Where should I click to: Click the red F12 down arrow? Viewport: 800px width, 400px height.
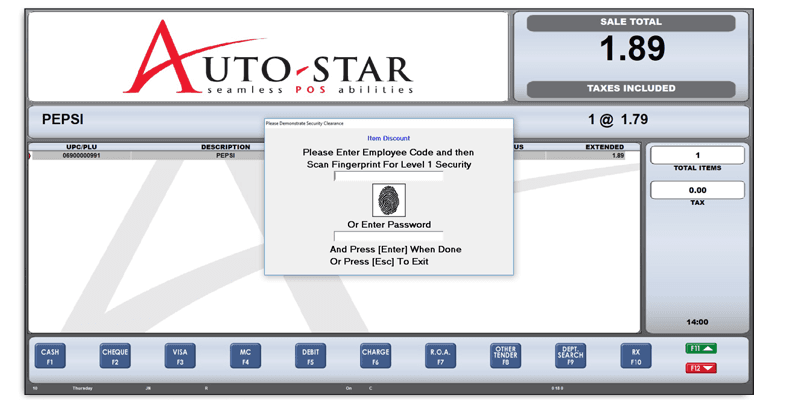point(701,368)
